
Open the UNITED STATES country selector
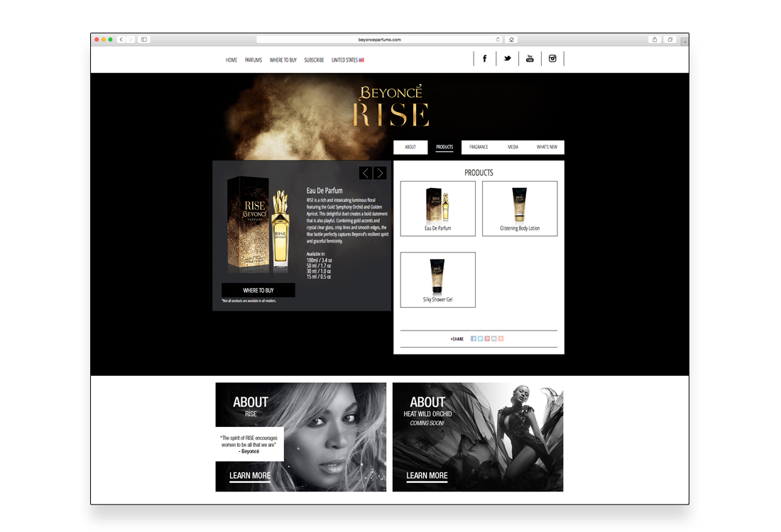(348, 60)
